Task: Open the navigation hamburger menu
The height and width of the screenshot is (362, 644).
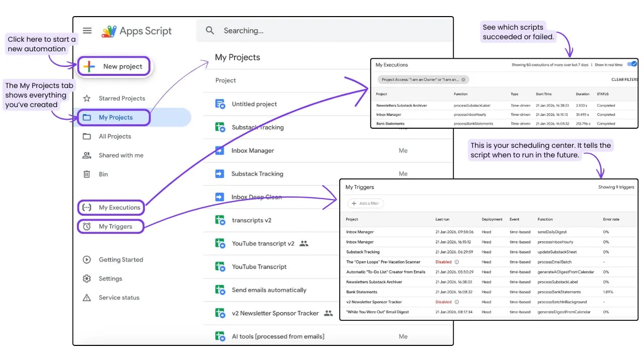Action: (87, 31)
